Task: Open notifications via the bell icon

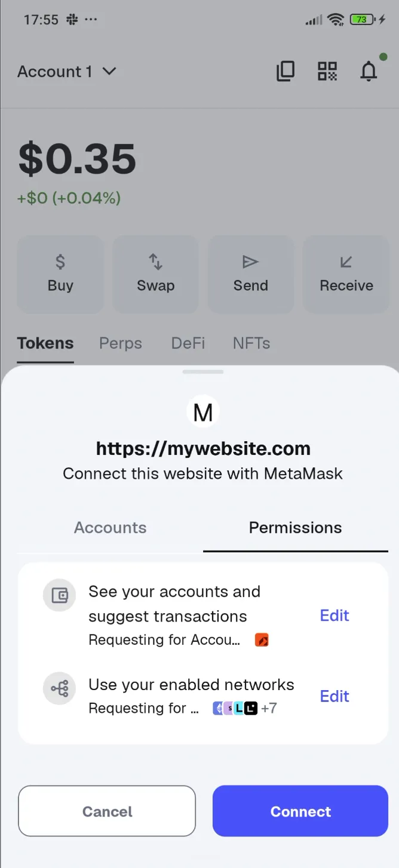Action: pos(369,71)
